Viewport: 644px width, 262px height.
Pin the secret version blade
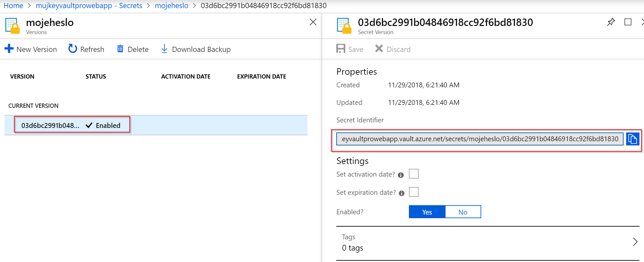coord(611,22)
